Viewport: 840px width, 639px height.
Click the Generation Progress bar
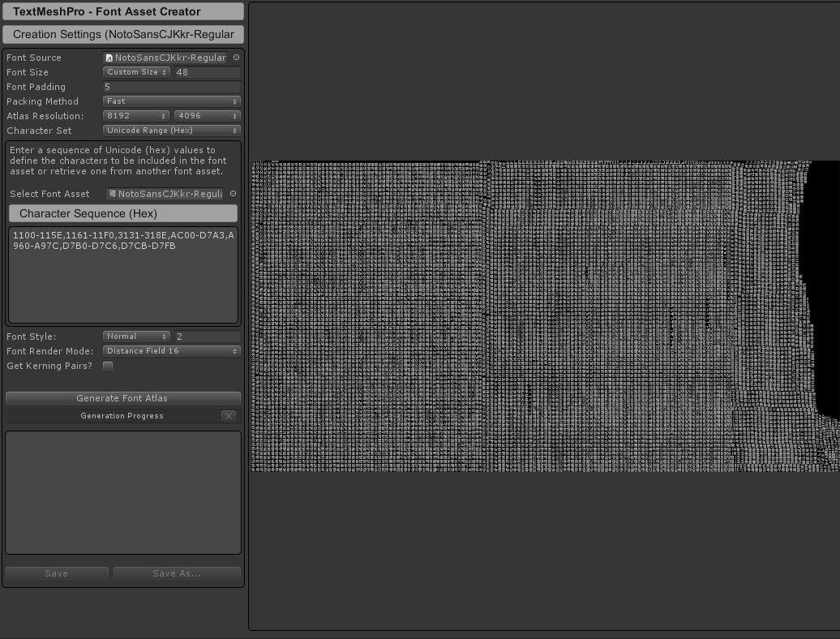click(122, 415)
